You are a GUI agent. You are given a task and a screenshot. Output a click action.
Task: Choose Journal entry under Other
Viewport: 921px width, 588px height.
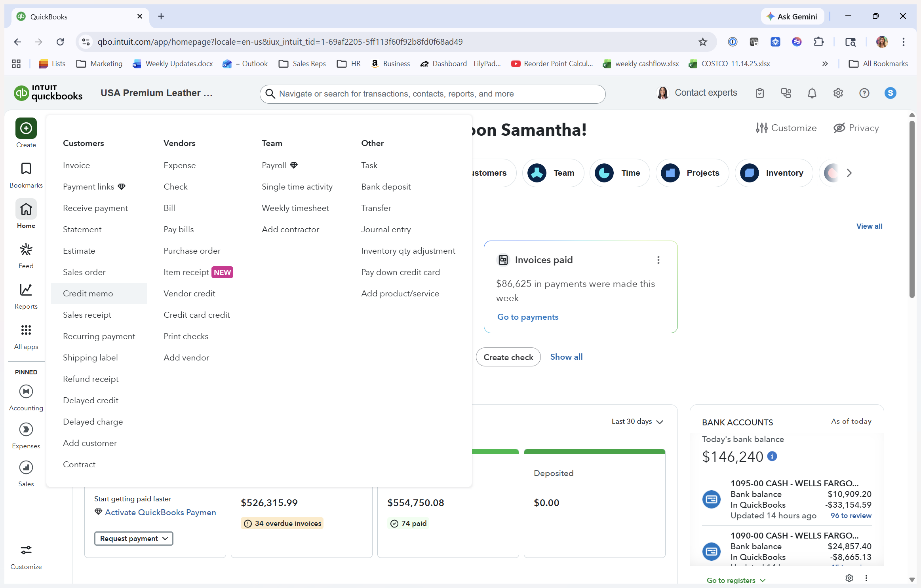point(386,230)
